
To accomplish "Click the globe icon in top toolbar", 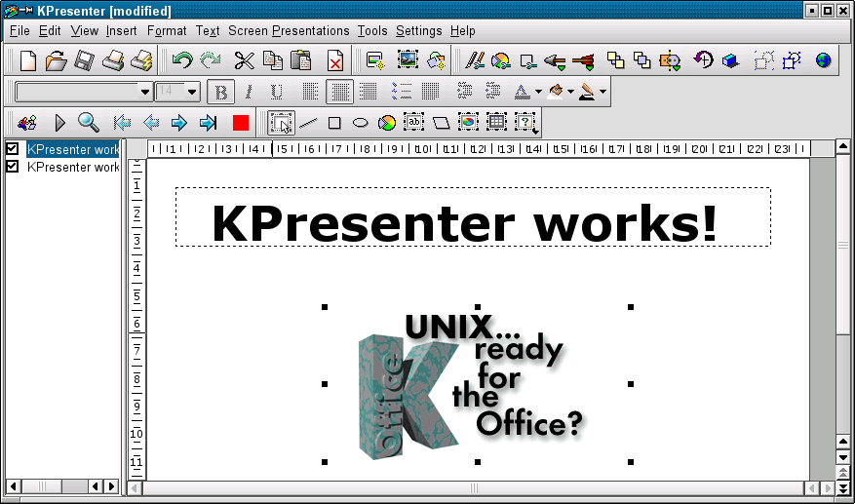I will coord(823,60).
